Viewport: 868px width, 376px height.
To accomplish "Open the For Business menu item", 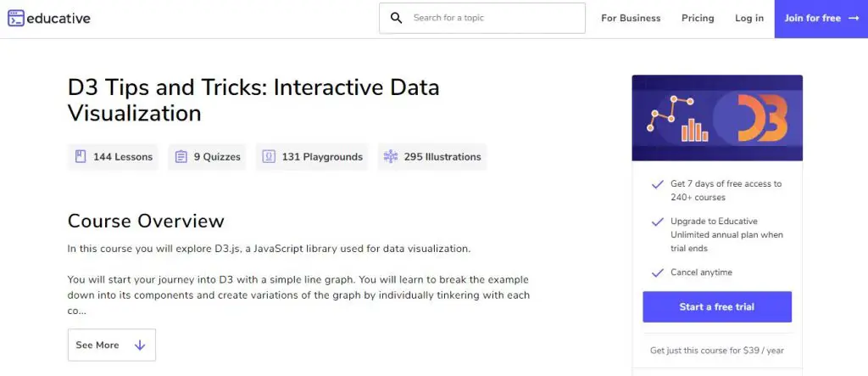I will [x=631, y=18].
